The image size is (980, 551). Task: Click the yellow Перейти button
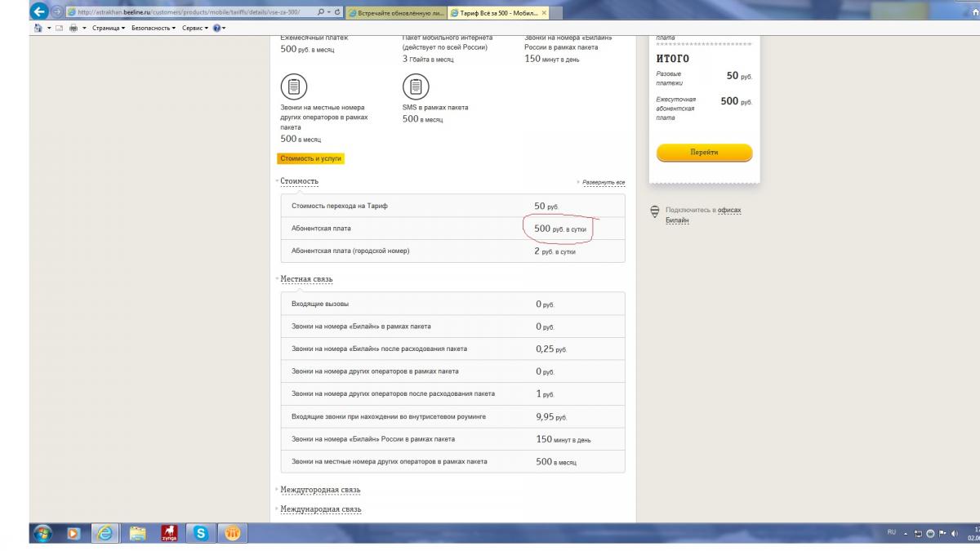[x=704, y=153]
